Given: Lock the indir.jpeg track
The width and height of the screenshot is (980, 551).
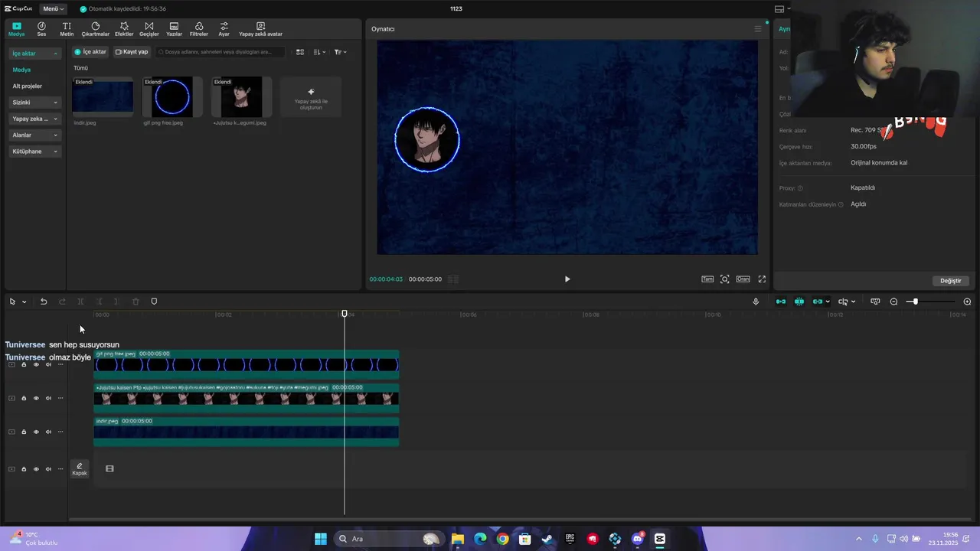Looking at the screenshot, I should point(24,432).
